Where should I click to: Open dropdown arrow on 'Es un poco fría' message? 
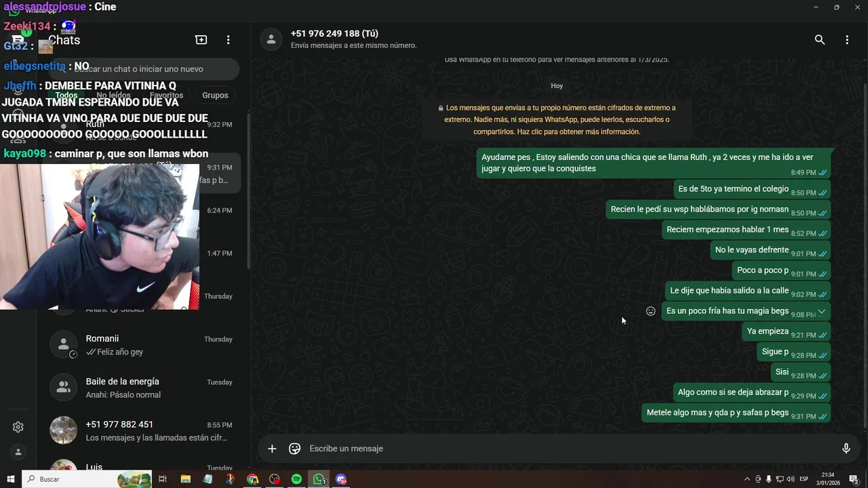(x=821, y=311)
